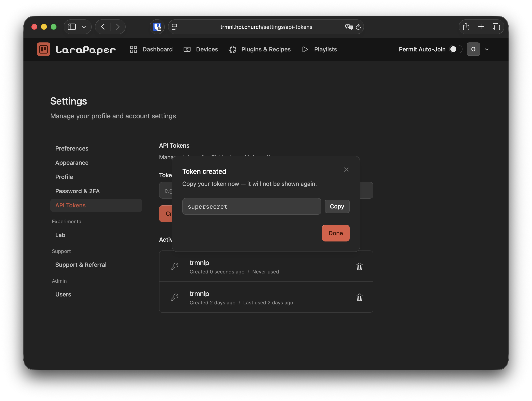Delete the trmnlp token created seconds ago

pyautogui.click(x=359, y=266)
